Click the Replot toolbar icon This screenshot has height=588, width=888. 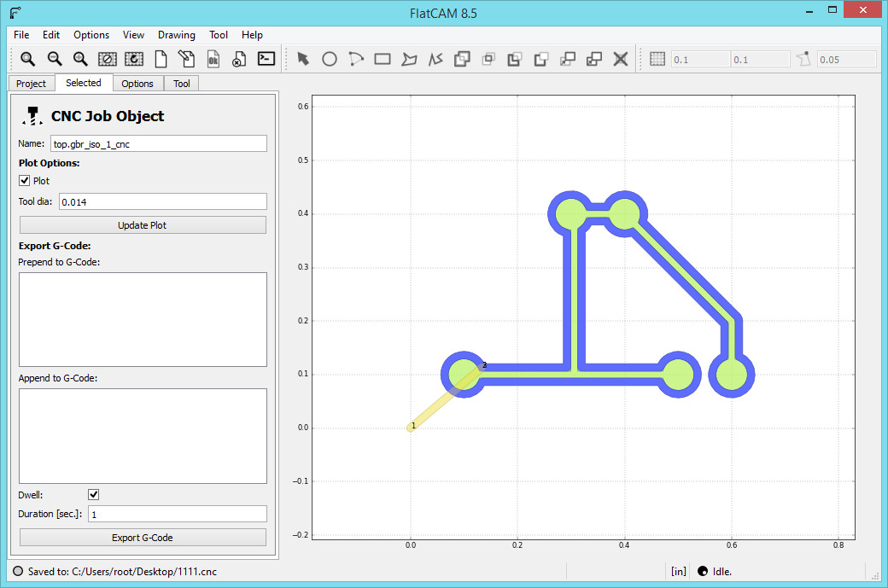click(134, 59)
